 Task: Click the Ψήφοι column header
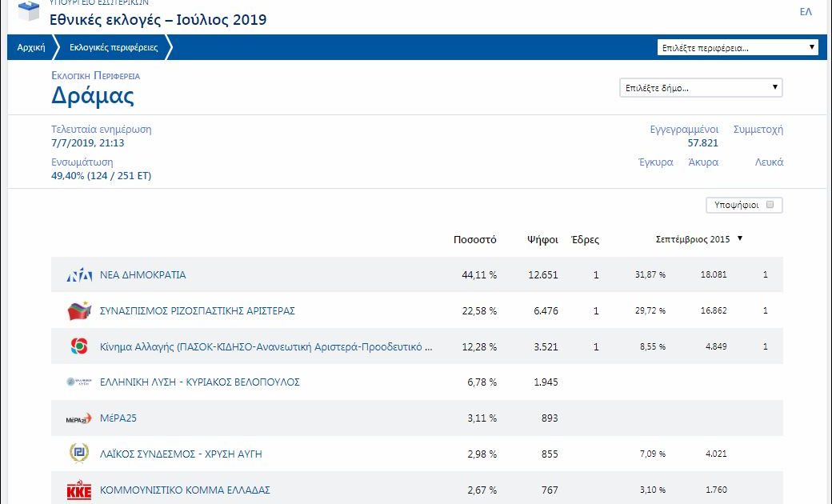[542, 240]
